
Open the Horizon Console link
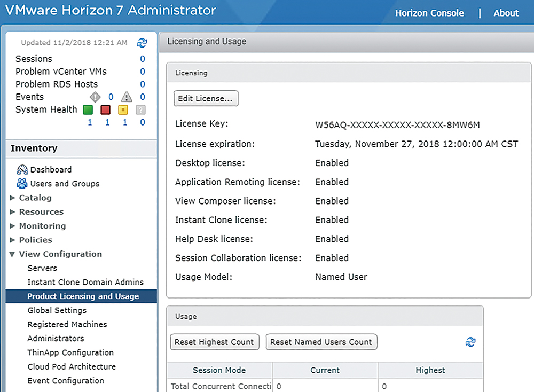[429, 13]
